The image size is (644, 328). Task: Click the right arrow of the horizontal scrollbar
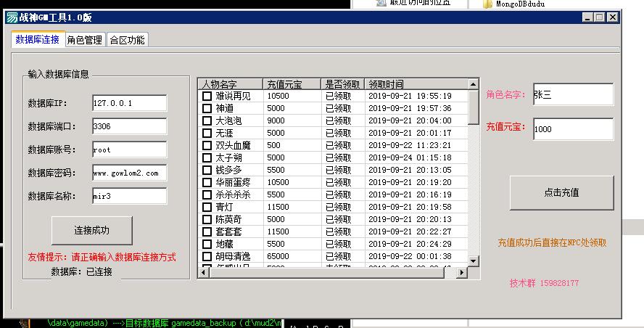(x=463, y=271)
